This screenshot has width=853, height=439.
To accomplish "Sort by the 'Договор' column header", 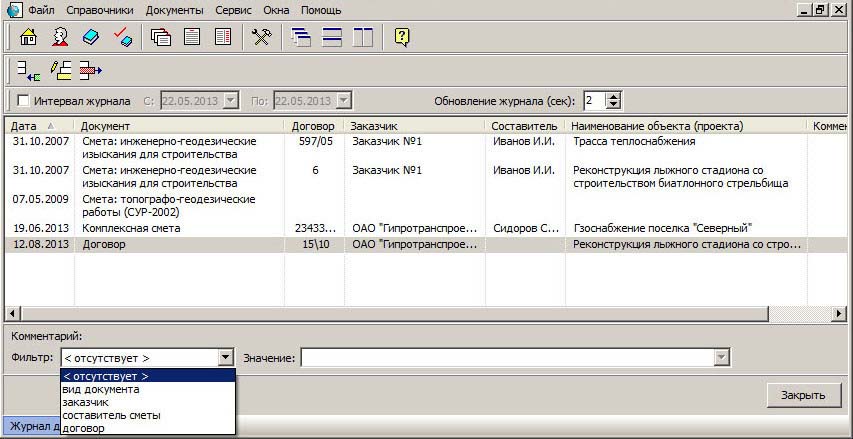I will pyautogui.click(x=314, y=126).
